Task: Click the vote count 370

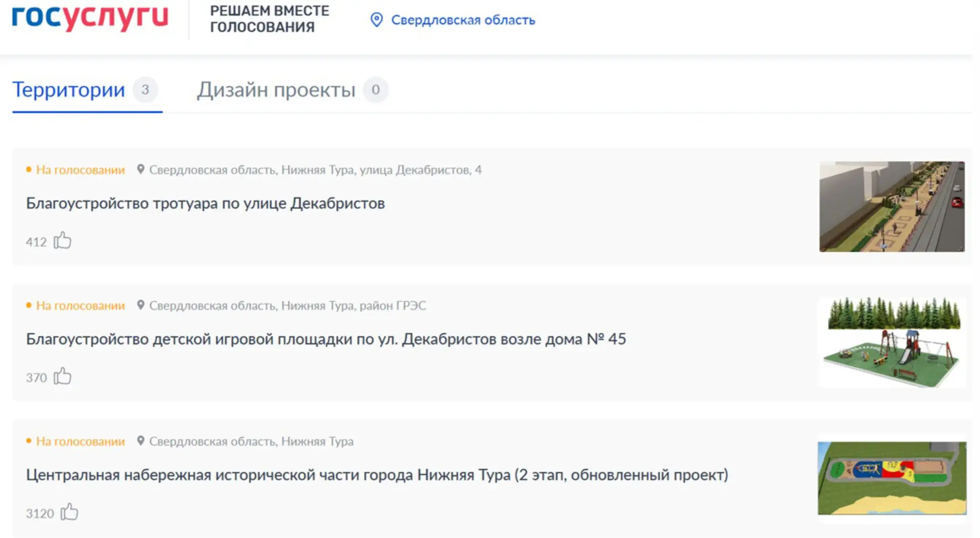Action: tap(36, 378)
